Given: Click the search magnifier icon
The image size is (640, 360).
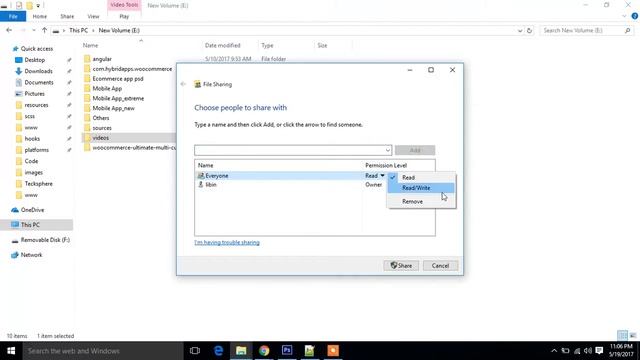Looking at the screenshot, I should (x=627, y=31).
